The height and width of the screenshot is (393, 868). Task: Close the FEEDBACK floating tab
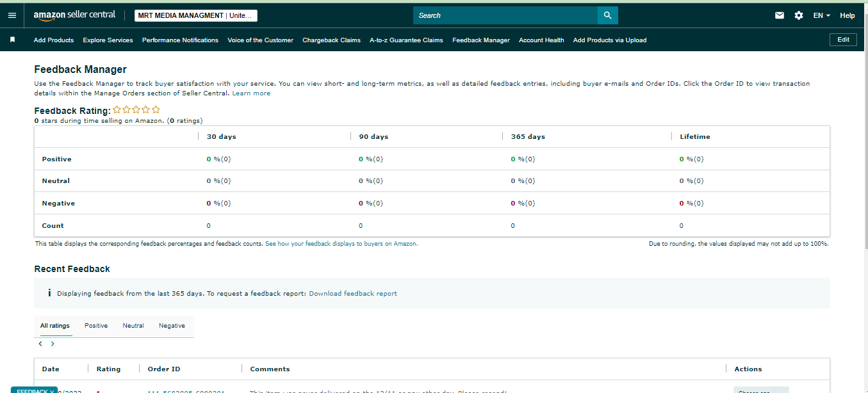point(53,390)
